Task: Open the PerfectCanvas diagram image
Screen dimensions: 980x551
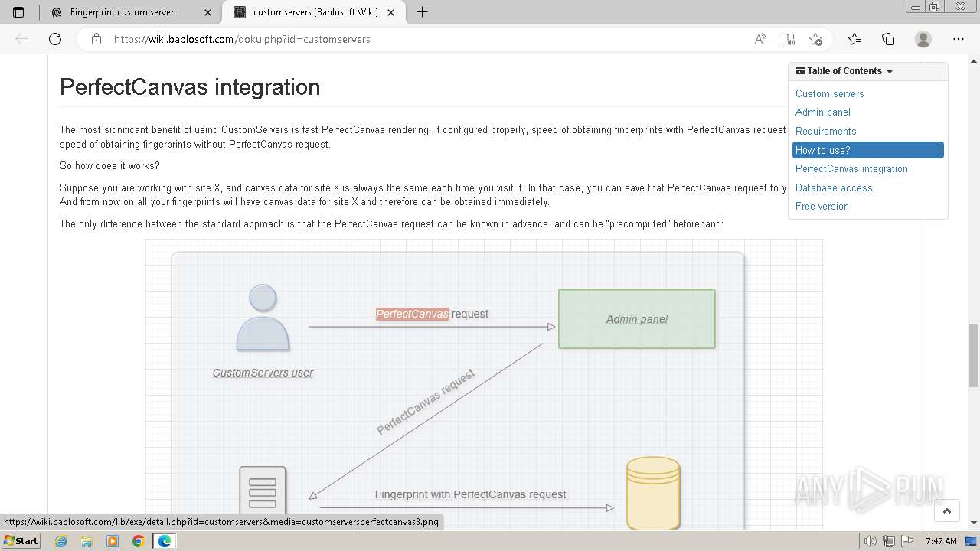Action: pyautogui.click(x=484, y=385)
